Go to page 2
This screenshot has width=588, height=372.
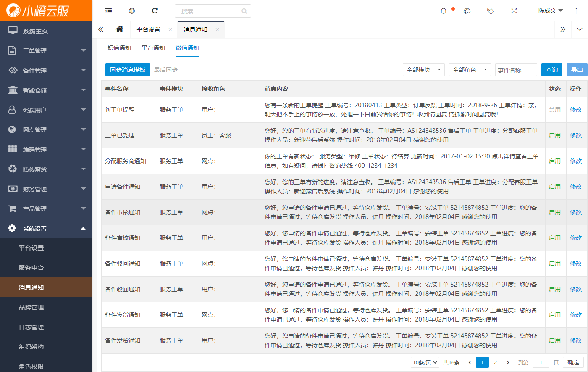[x=495, y=362]
